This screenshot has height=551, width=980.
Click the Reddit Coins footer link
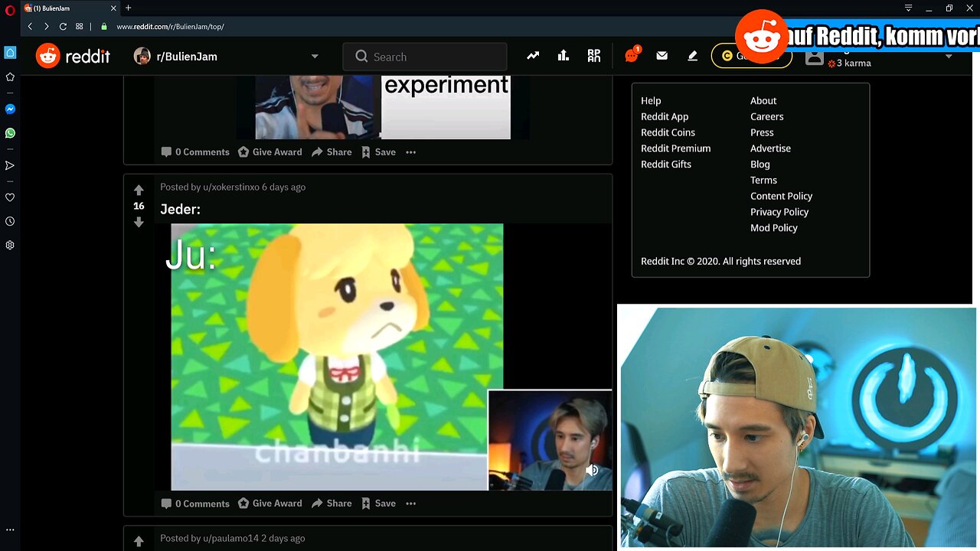668,132
